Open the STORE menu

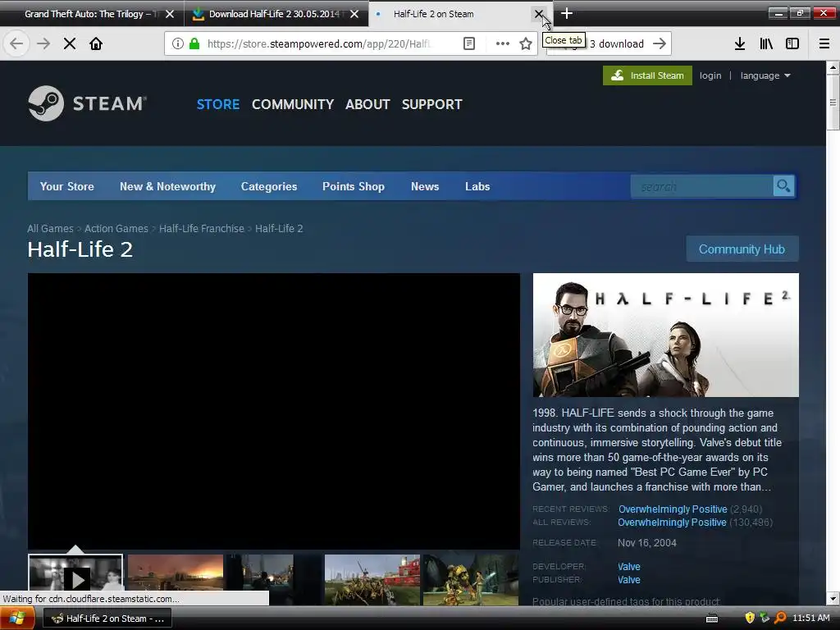[218, 104]
